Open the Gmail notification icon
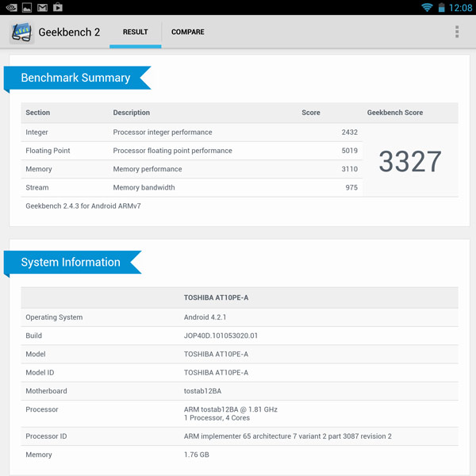 point(42,7)
